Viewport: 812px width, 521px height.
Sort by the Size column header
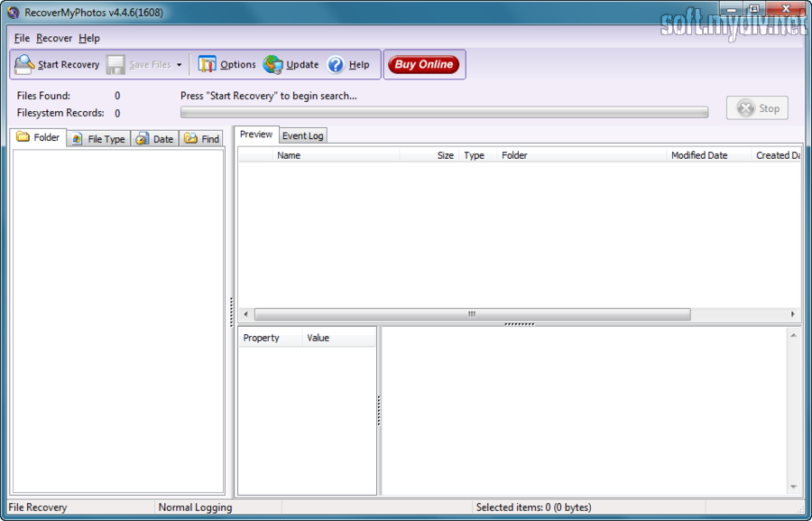pyautogui.click(x=429, y=155)
